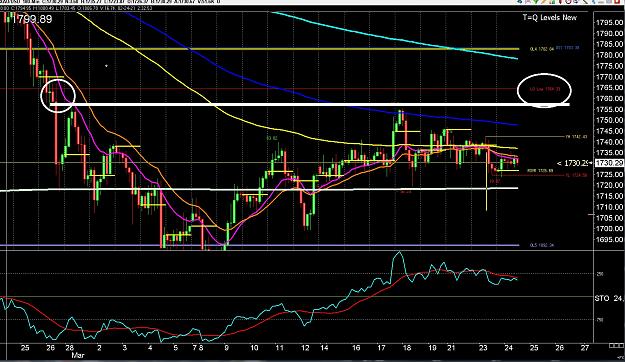
Task: Click date 27 on the time axis
Action: (x=584, y=348)
